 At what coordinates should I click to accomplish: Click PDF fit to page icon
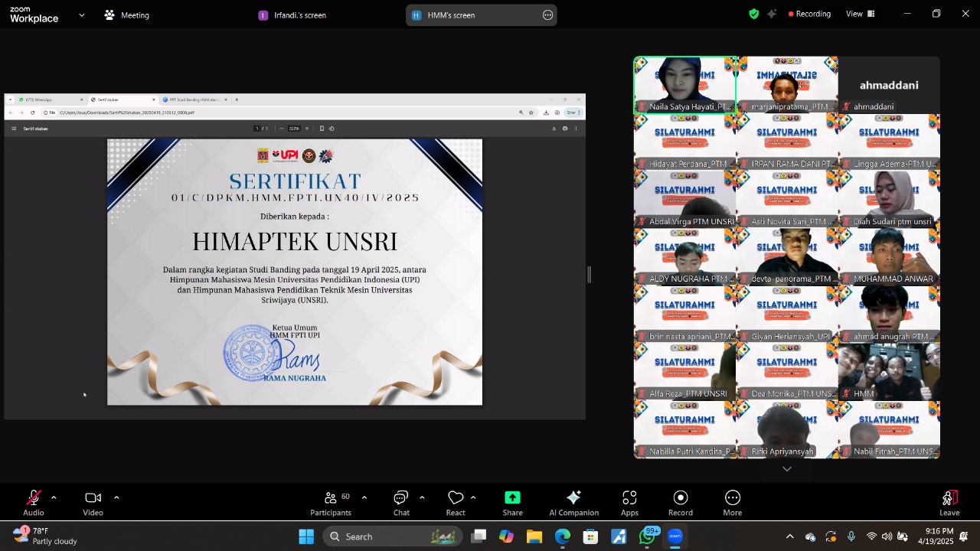pyautogui.click(x=322, y=129)
